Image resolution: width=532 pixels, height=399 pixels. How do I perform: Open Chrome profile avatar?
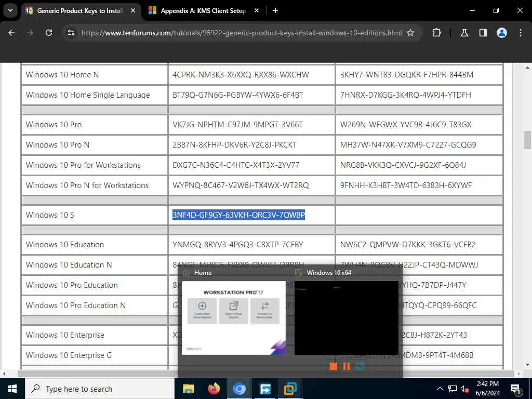pyautogui.click(x=502, y=33)
